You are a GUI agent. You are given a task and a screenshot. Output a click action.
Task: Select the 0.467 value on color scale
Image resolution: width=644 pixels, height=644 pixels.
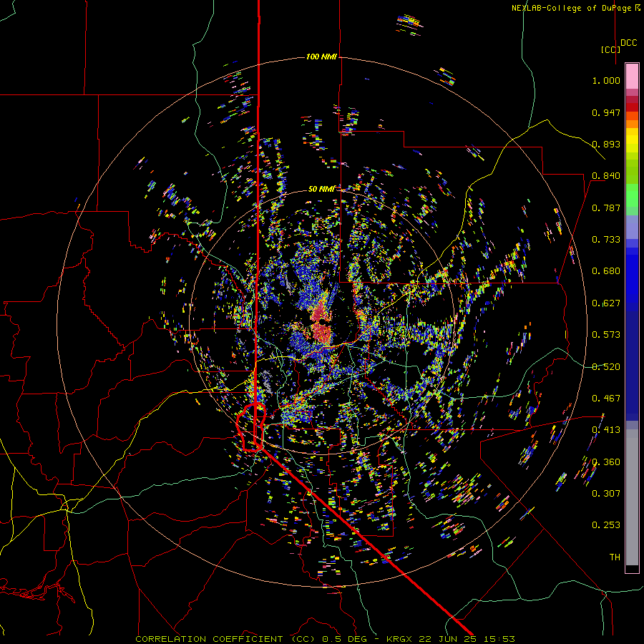[606, 399]
